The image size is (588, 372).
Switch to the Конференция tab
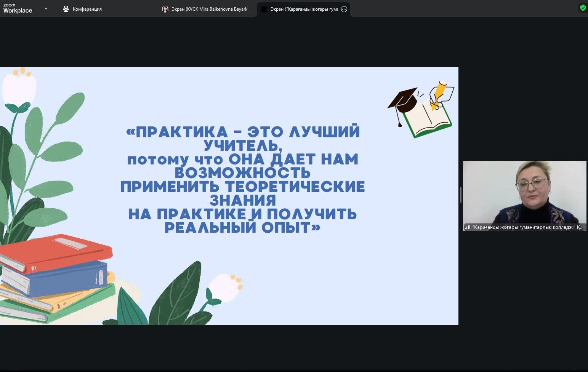point(87,9)
